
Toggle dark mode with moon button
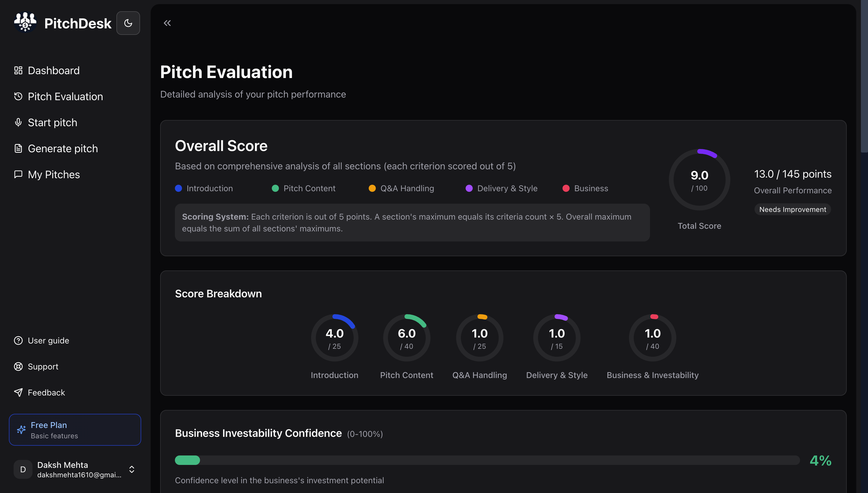(x=128, y=23)
